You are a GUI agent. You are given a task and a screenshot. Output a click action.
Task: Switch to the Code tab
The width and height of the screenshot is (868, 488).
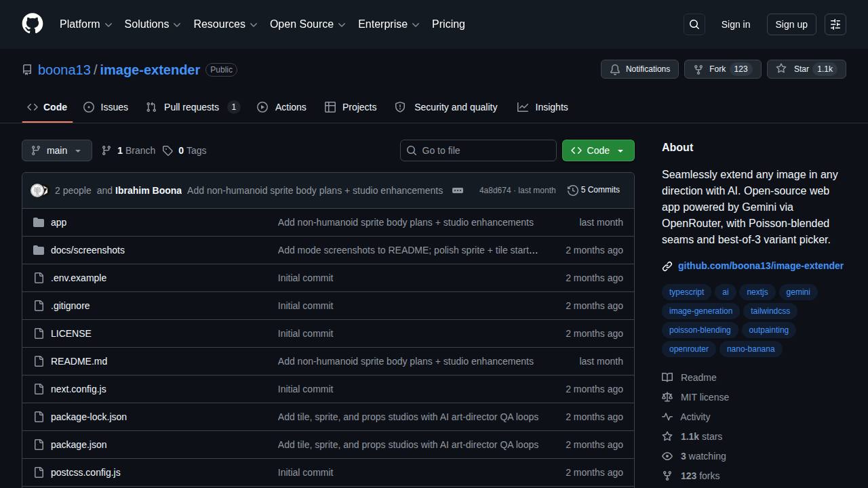[x=47, y=107]
